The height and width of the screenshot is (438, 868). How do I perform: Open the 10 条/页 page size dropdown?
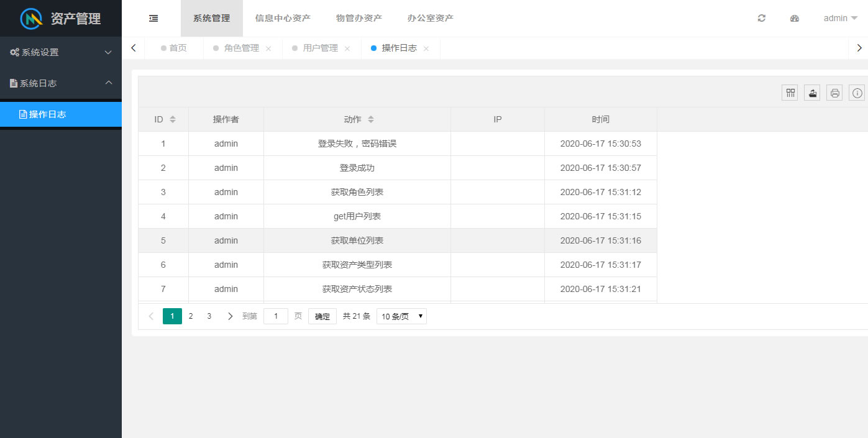tap(401, 316)
